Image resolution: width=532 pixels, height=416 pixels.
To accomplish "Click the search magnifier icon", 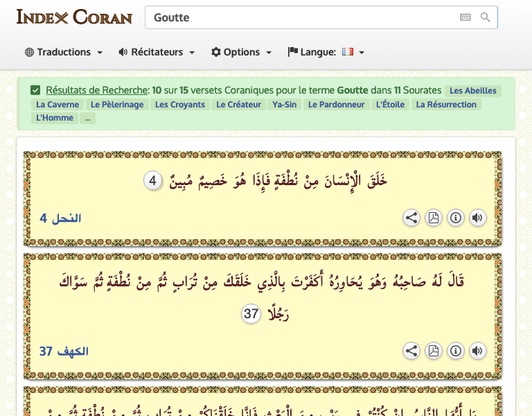I will pyautogui.click(x=485, y=17).
